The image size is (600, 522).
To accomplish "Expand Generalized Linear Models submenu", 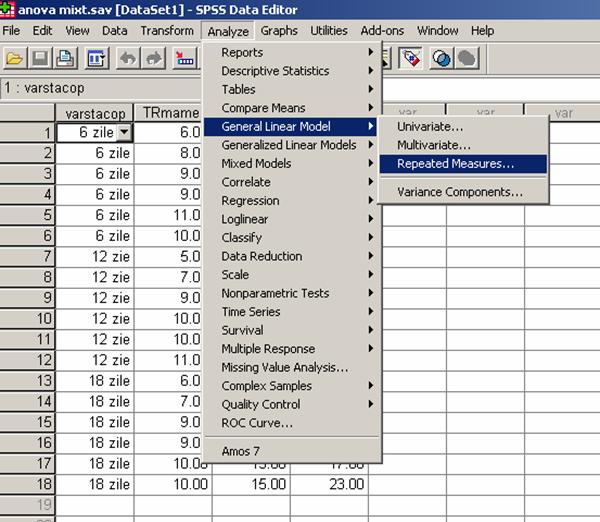I will pyautogui.click(x=291, y=145).
